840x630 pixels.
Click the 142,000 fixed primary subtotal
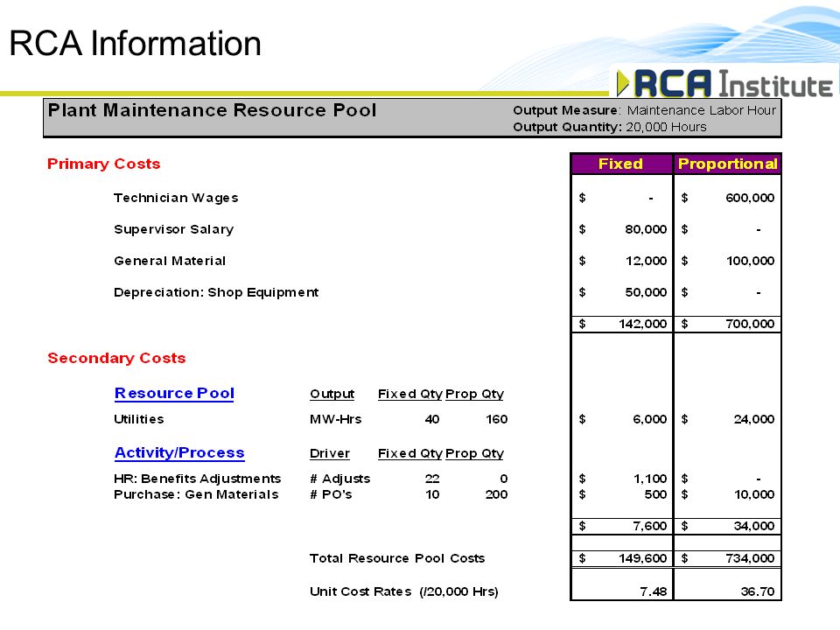[642, 324]
